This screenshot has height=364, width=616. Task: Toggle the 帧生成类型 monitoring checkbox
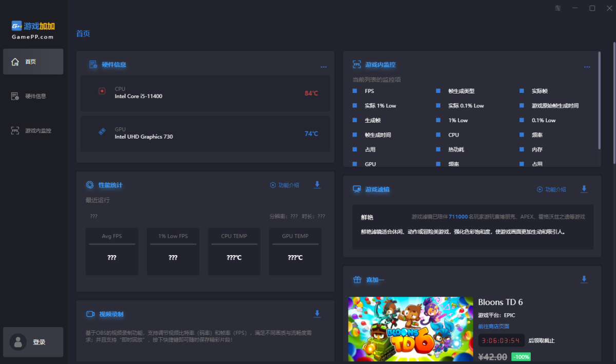point(438,91)
